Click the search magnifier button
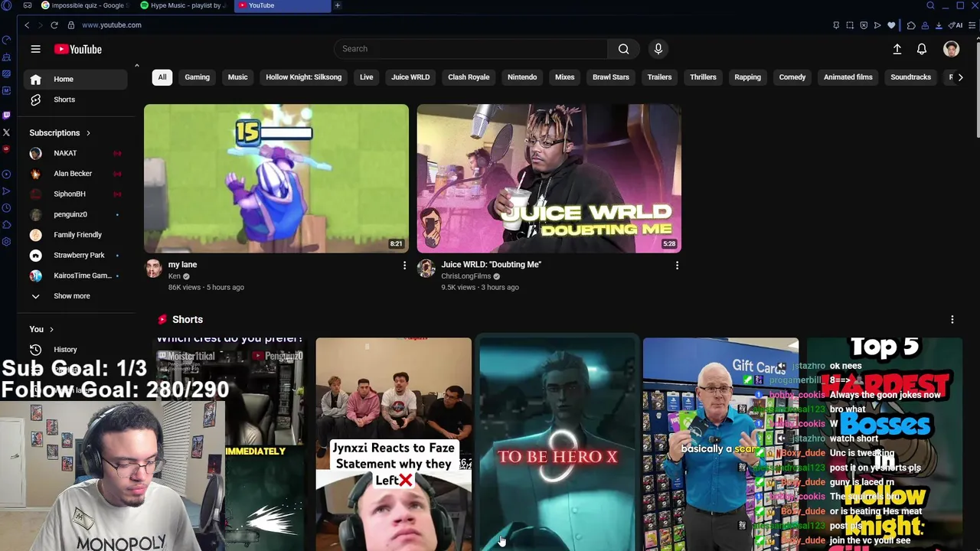 623,49
